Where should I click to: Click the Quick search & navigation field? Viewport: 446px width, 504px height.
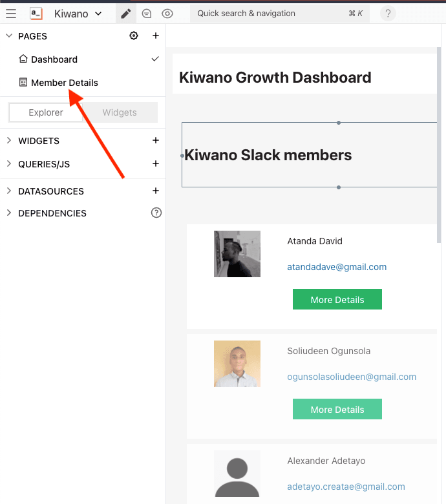click(x=279, y=14)
